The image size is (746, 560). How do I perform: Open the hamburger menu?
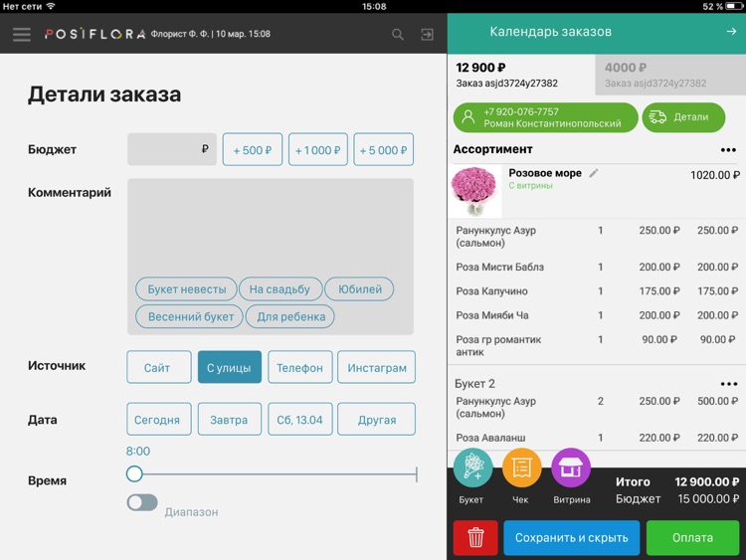pyautogui.click(x=22, y=34)
